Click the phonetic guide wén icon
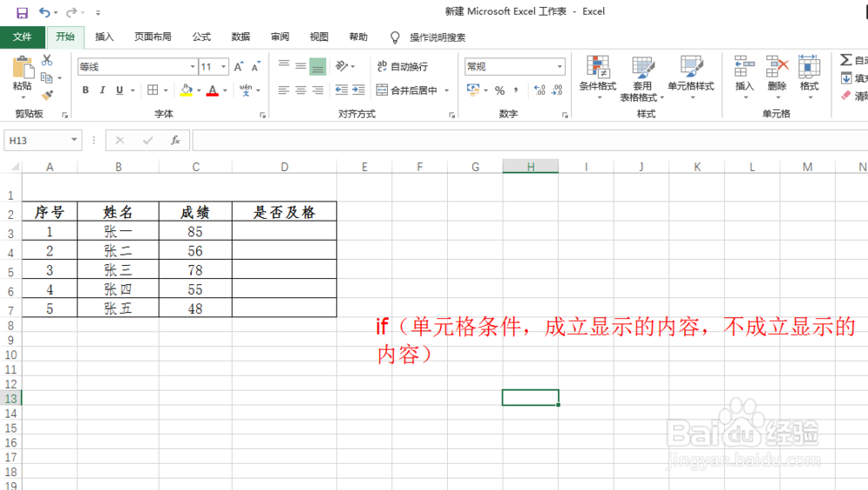This screenshot has width=868, height=490. 246,89
